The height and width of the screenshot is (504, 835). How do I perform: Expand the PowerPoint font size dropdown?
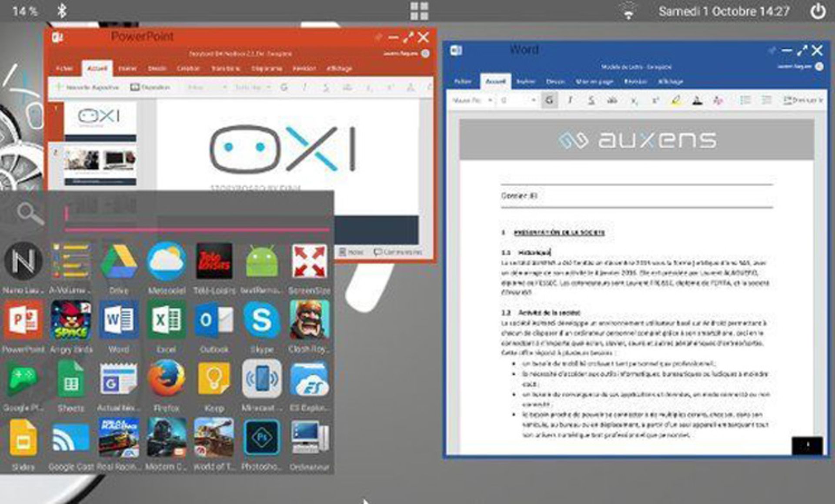268,87
